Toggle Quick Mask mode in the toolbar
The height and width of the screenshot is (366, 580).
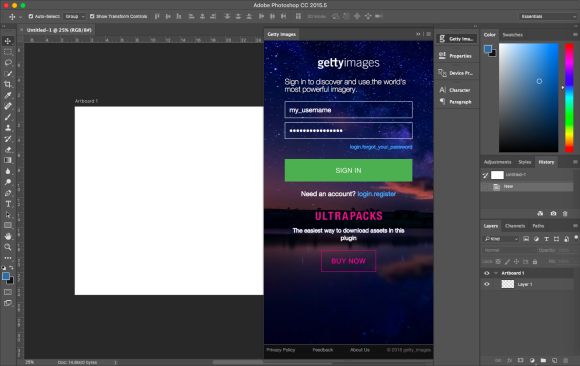tap(8, 292)
